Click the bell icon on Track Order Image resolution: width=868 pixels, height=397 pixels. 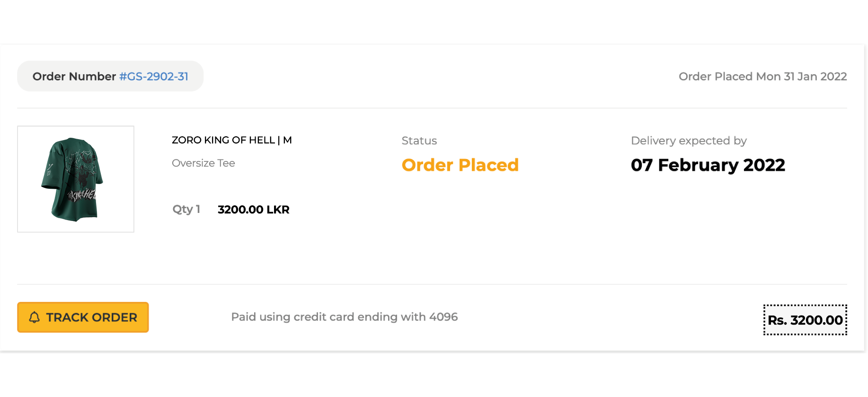(35, 317)
